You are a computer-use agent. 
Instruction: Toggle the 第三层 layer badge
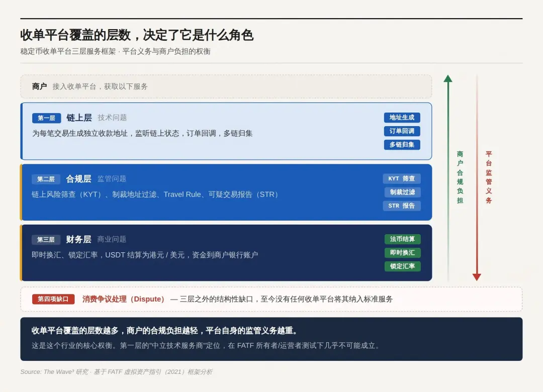46,240
